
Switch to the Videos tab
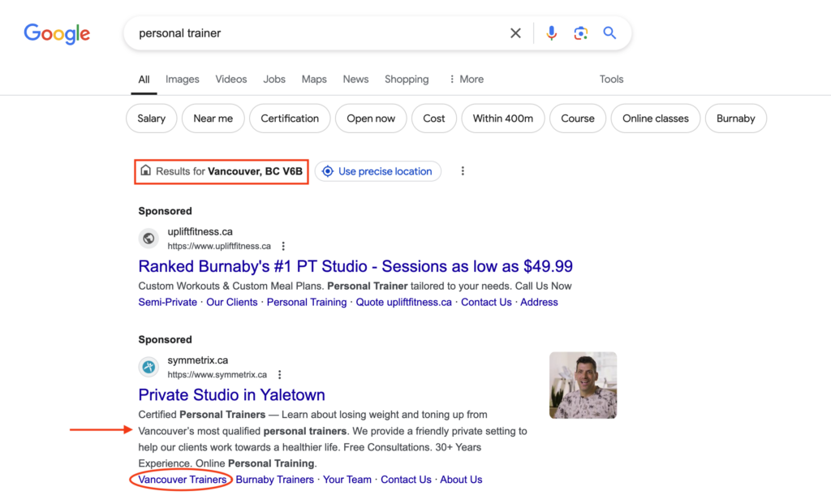click(x=231, y=80)
